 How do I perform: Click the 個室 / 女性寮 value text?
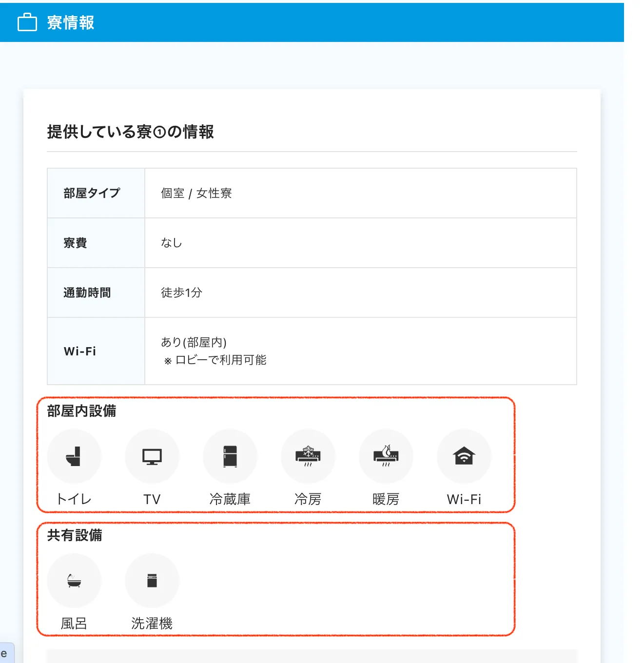tap(196, 193)
